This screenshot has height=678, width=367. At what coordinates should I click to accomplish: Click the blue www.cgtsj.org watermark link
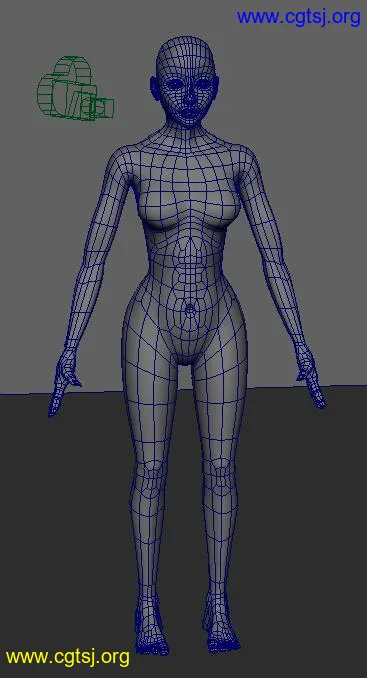[298, 17]
